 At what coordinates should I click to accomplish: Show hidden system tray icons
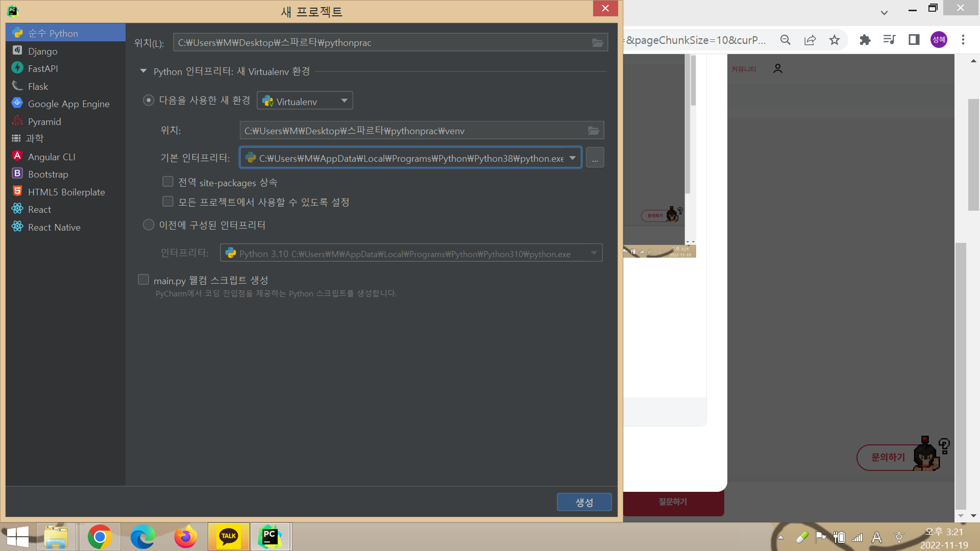(x=780, y=537)
